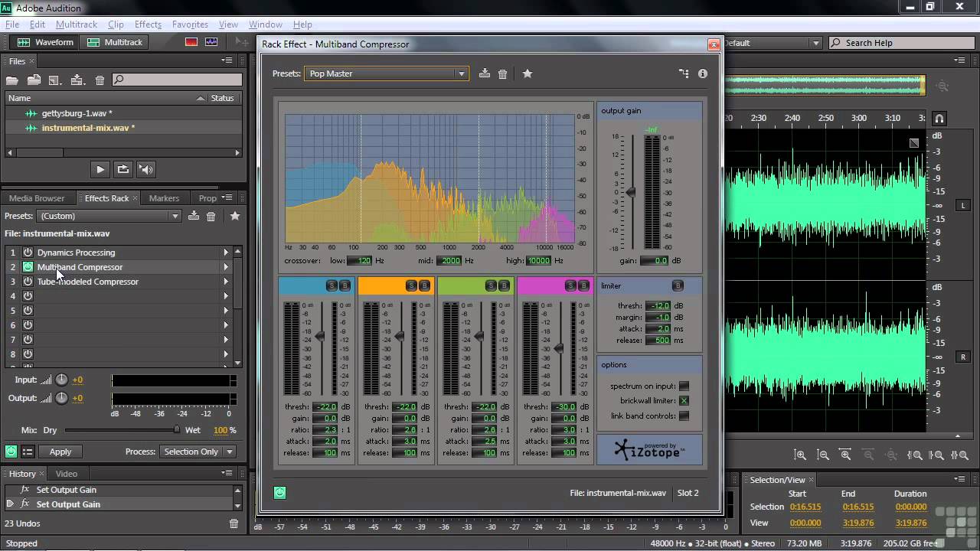
Task: Open Pop Master presets dropdown
Action: point(386,73)
